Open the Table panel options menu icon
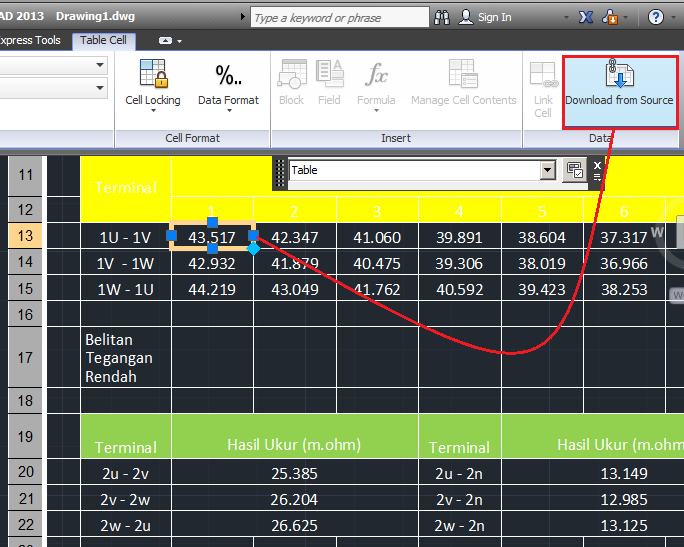Image resolution: width=684 pixels, height=547 pixels. point(597,177)
